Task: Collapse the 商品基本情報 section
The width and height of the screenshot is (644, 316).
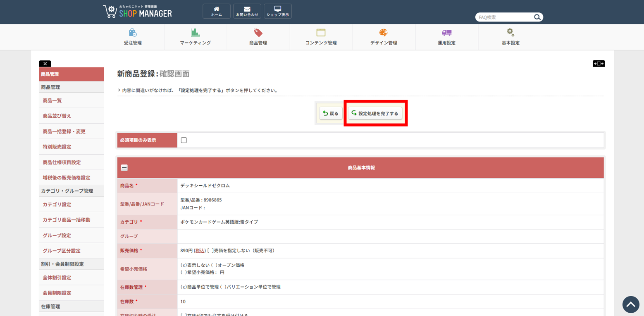Action: tap(124, 168)
